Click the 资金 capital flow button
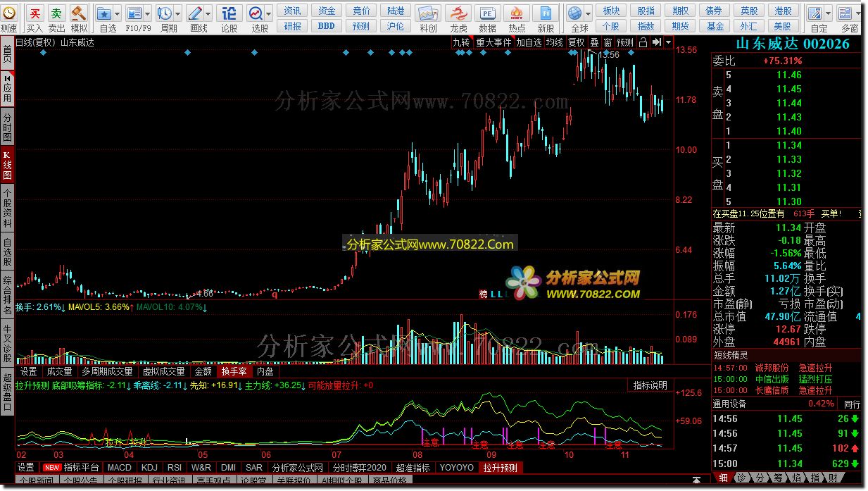868x491 pixels. tap(327, 11)
